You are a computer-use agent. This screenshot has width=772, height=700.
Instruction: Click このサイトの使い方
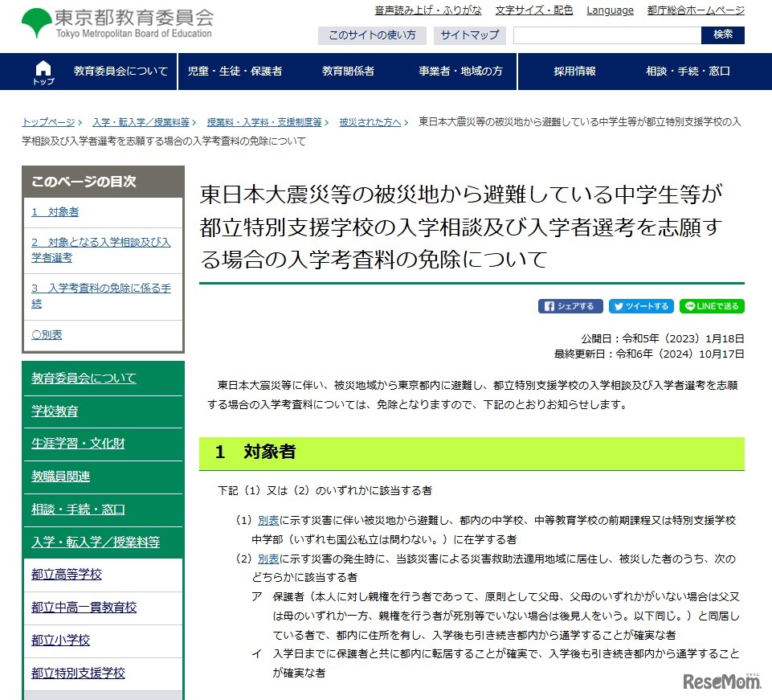372,35
